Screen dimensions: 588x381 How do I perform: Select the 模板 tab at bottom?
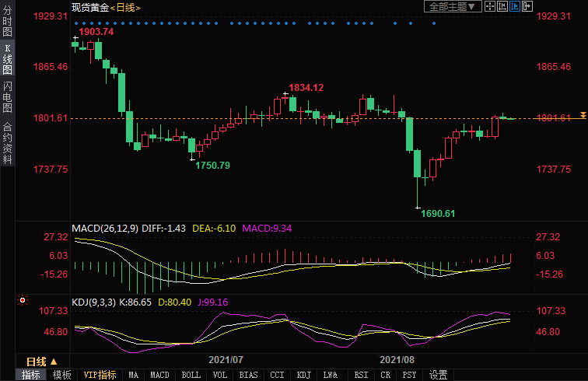pyautogui.click(x=61, y=375)
